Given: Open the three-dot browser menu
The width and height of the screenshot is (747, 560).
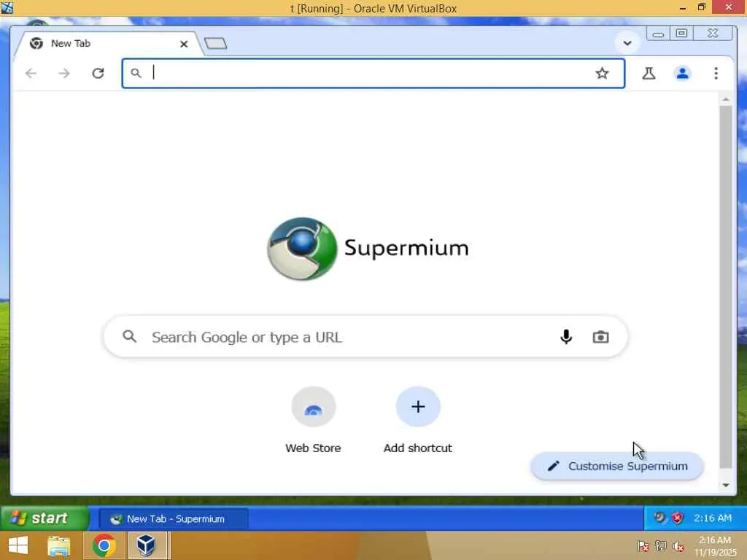Looking at the screenshot, I should coord(716,74).
